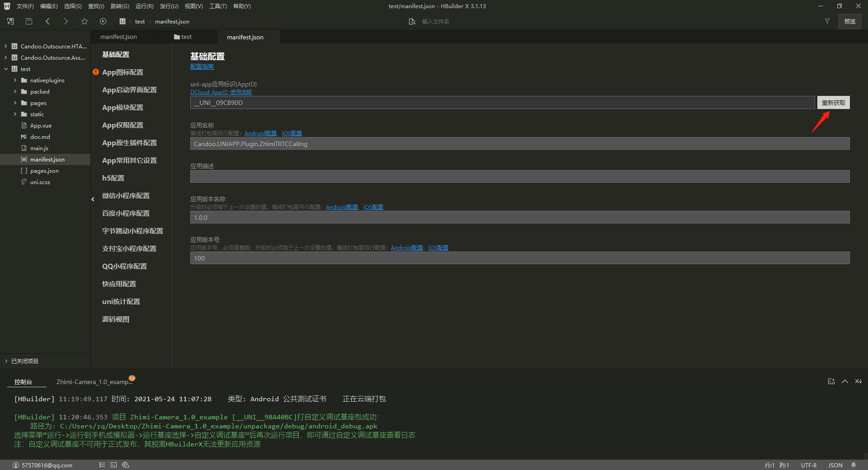Viewport: 868px width, 470px height.
Task: Select App权限配置 in the settings list
Action: click(123, 125)
